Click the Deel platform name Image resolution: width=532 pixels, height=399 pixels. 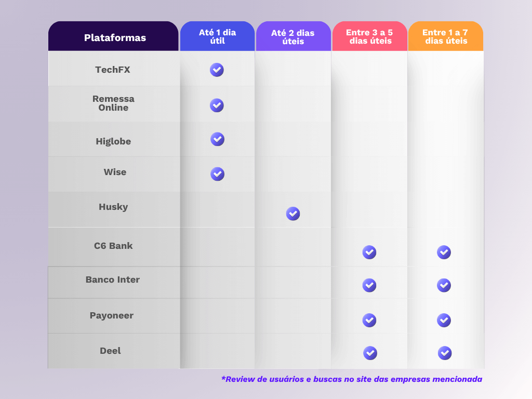[110, 351]
